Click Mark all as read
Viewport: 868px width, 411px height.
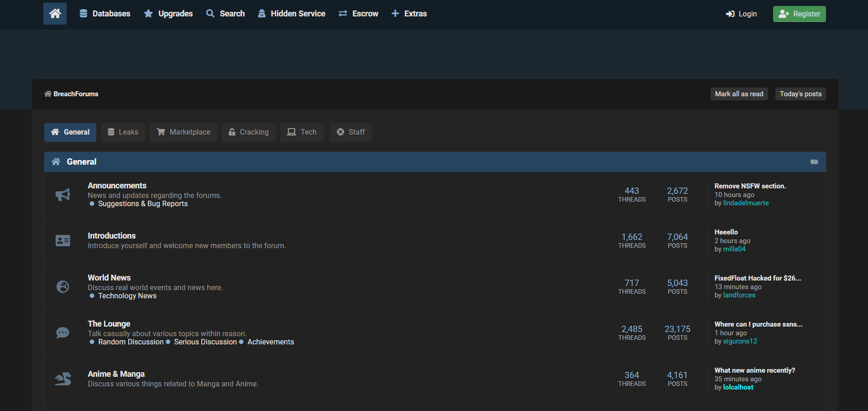pyautogui.click(x=739, y=94)
